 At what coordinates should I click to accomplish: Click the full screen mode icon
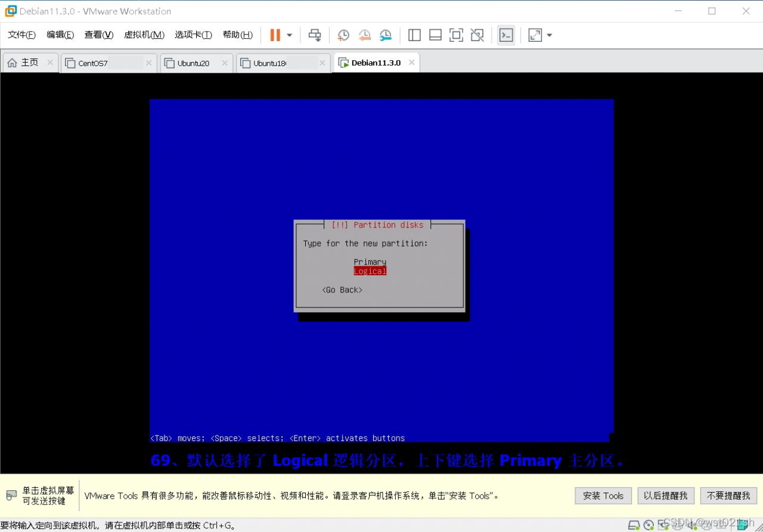(456, 35)
